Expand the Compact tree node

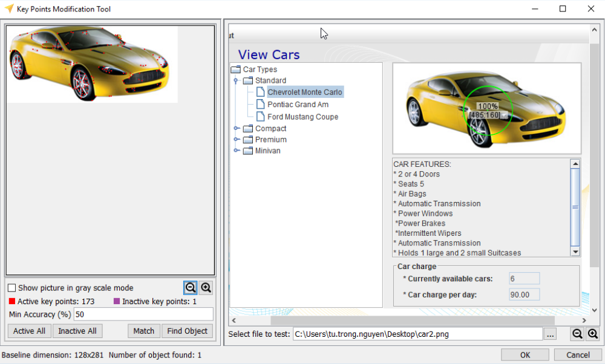pos(236,128)
